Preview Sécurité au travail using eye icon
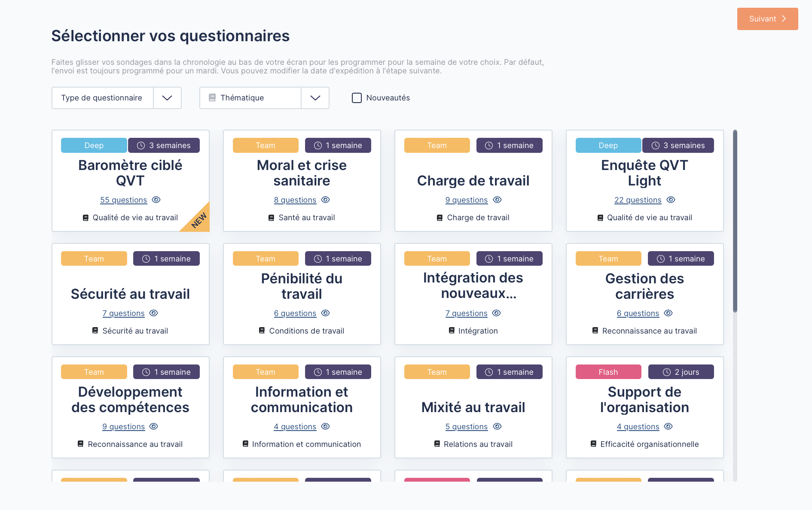Viewport: 812px width, 510px height. coord(154,313)
